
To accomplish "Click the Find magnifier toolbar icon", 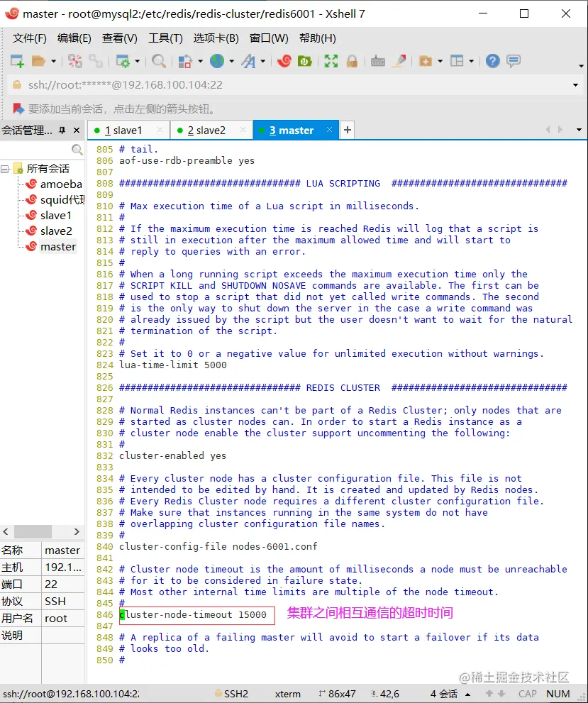I will 159,61.
